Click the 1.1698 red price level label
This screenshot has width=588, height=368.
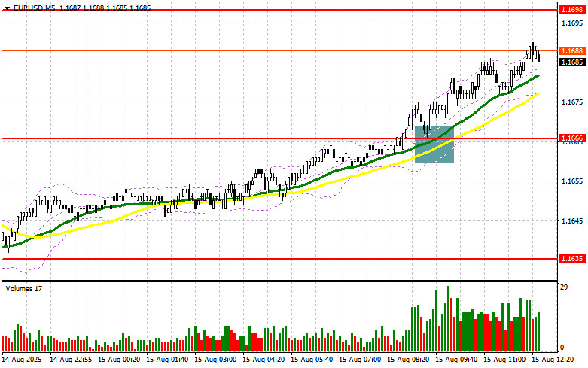click(x=571, y=10)
